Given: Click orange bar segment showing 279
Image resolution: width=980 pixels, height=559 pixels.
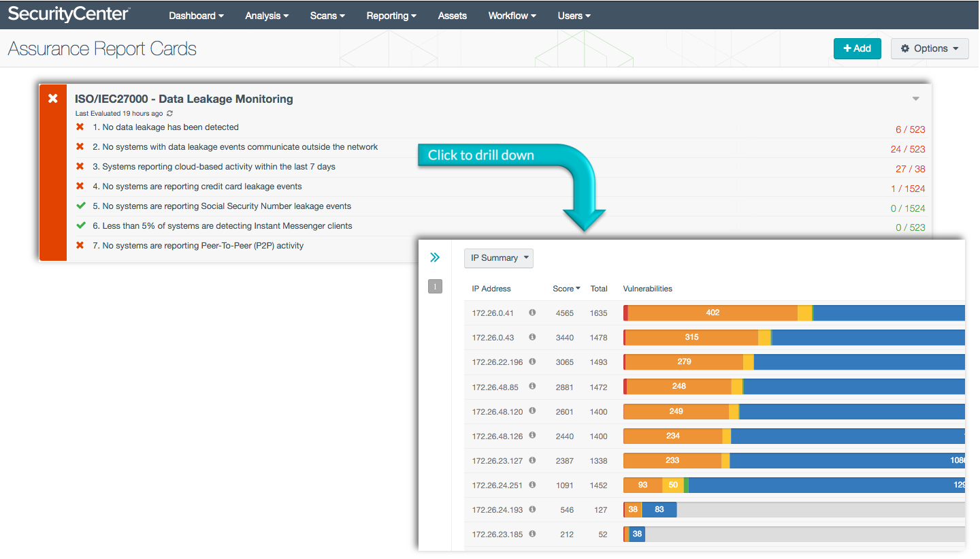Looking at the screenshot, I should coord(684,362).
